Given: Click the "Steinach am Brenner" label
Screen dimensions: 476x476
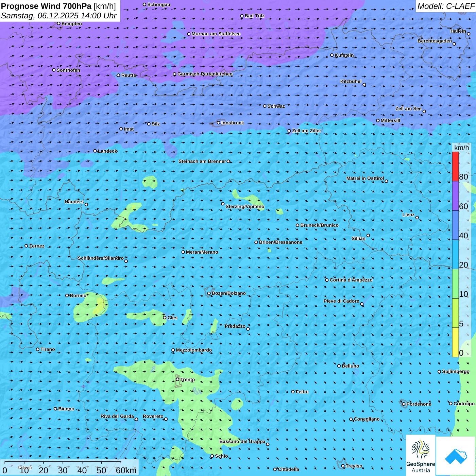Looking at the screenshot, I should coord(202,161).
